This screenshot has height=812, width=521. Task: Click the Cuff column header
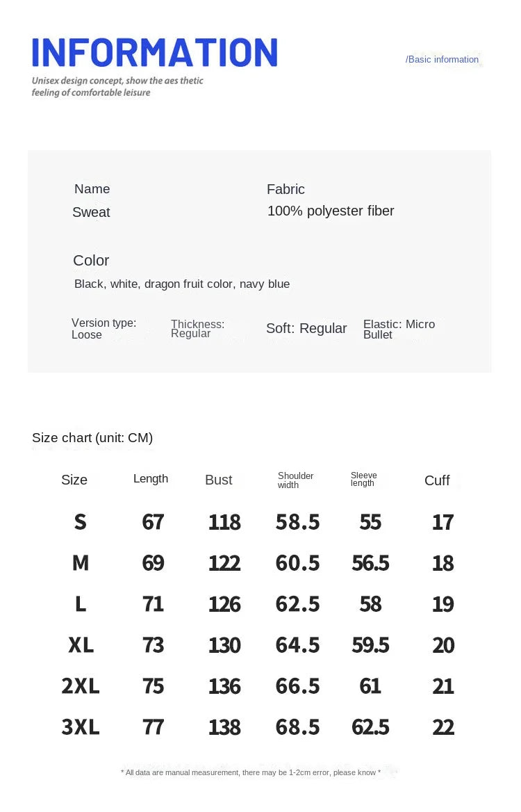pyautogui.click(x=437, y=480)
